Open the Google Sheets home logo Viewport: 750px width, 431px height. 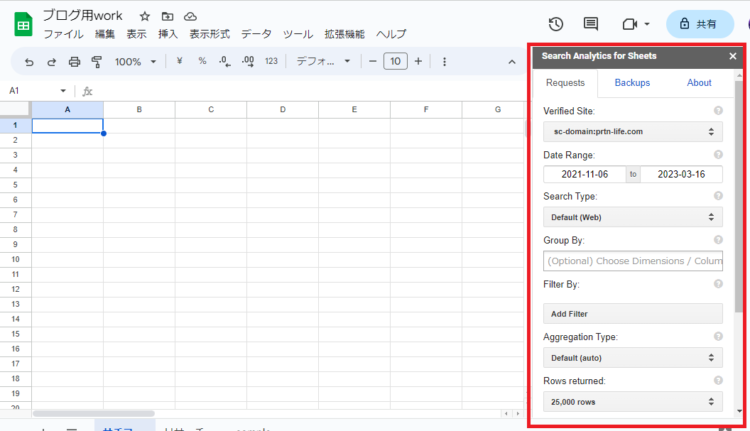[23, 24]
